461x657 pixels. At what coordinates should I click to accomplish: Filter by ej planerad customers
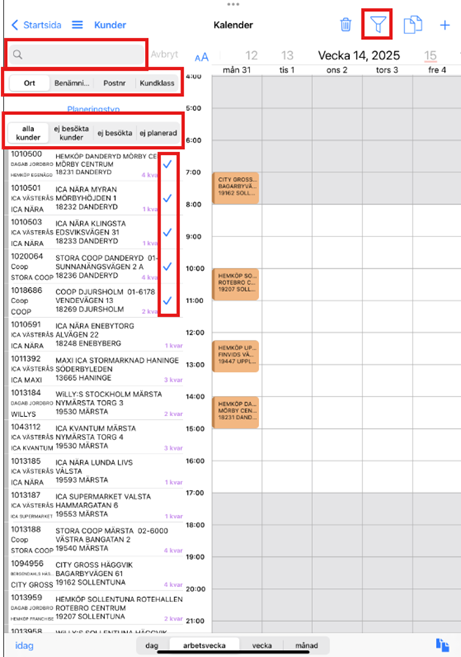click(x=158, y=133)
